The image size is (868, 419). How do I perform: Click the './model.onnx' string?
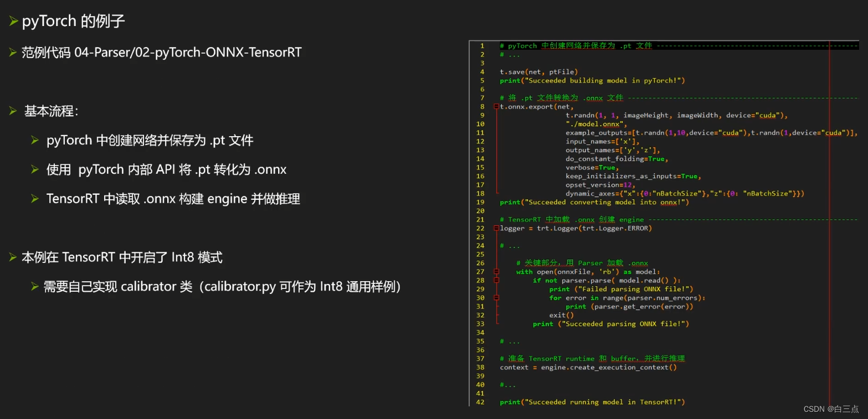tap(596, 124)
